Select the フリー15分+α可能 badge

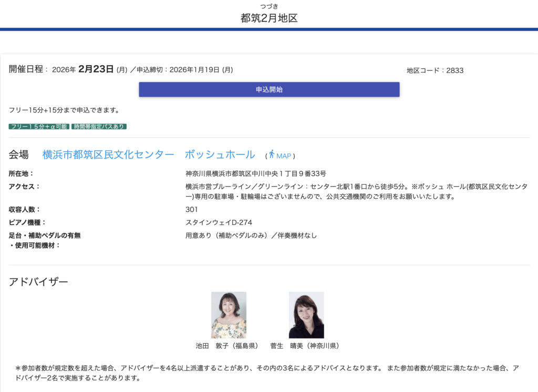[39, 126]
